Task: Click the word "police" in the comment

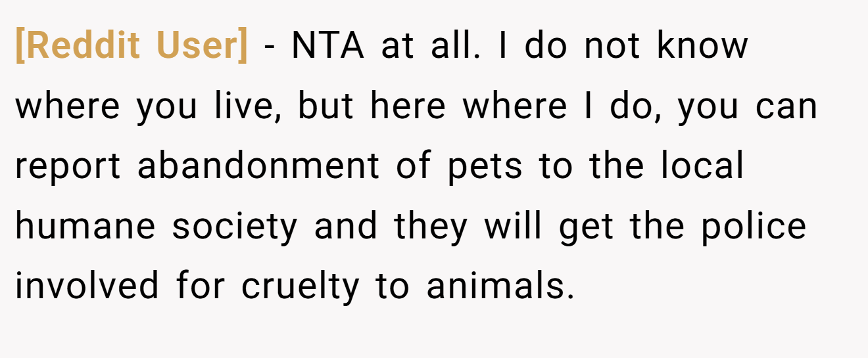Action: point(753,225)
